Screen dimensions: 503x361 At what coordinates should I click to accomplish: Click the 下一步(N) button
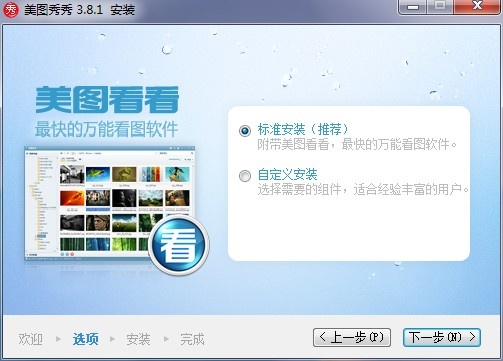[x=442, y=337]
